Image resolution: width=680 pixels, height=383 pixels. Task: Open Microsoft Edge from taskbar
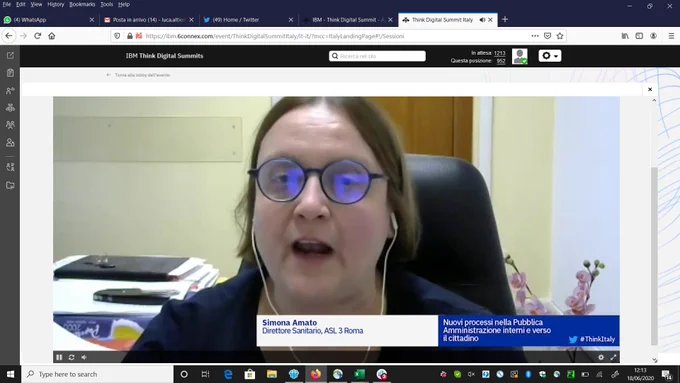[x=228, y=374]
